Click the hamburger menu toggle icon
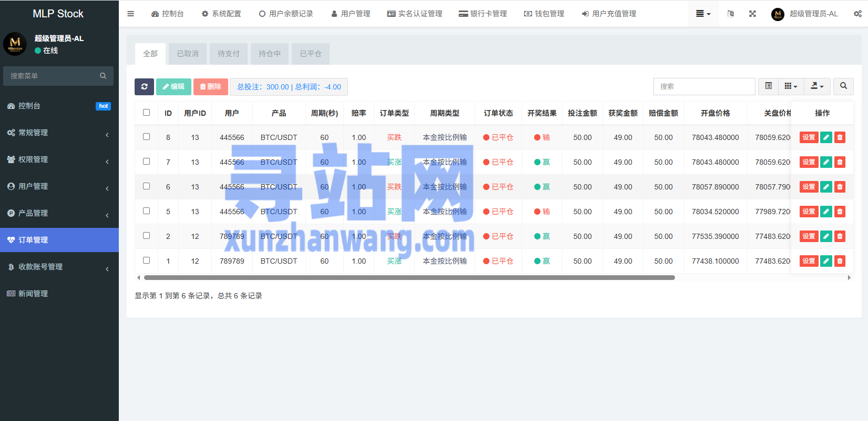The width and height of the screenshot is (868, 421). (x=131, y=14)
